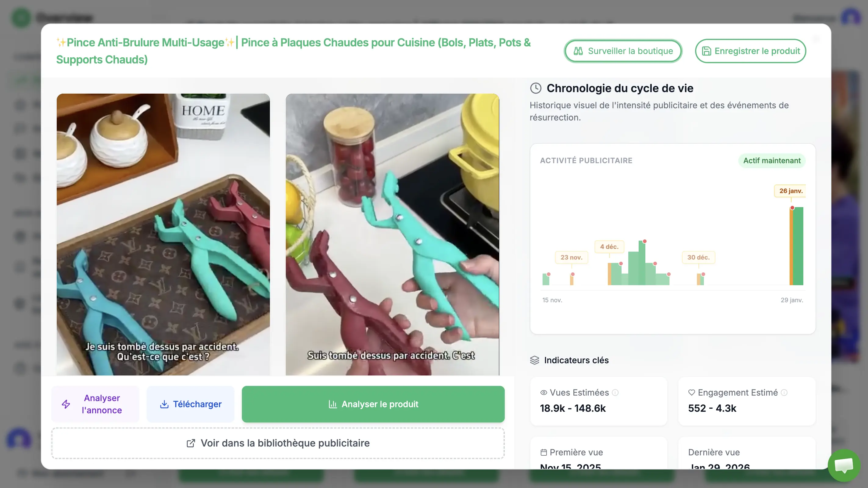Toggle the info tooltip beside Engagement Estimé
Image resolution: width=868 pixels, height=488 pixels.
point(784,392)
